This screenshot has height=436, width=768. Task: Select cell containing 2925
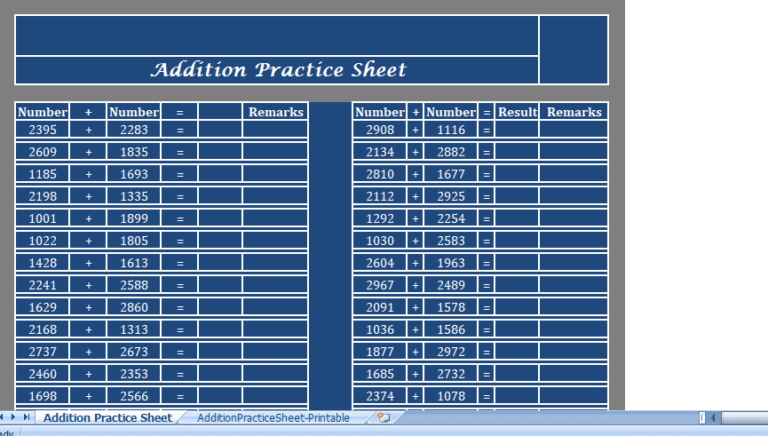tap(451, 196)
